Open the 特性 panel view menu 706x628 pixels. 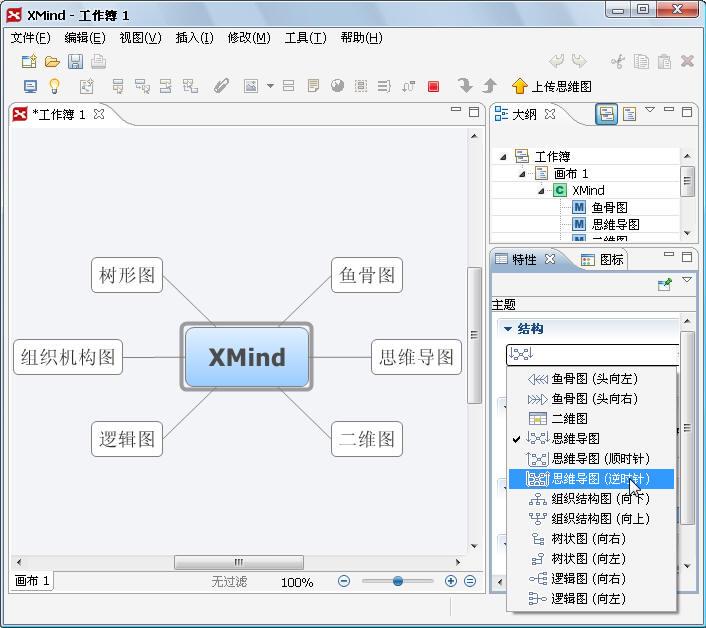(687, 280)
